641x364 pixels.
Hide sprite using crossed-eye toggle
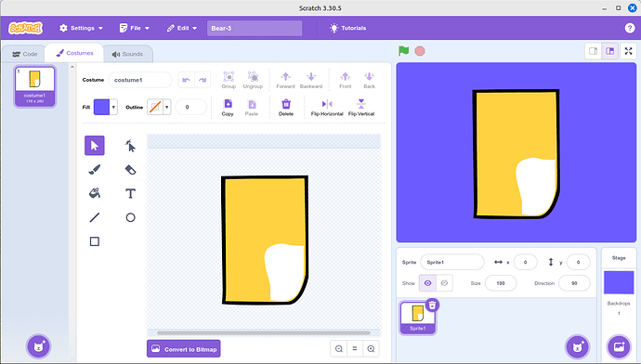444,283
